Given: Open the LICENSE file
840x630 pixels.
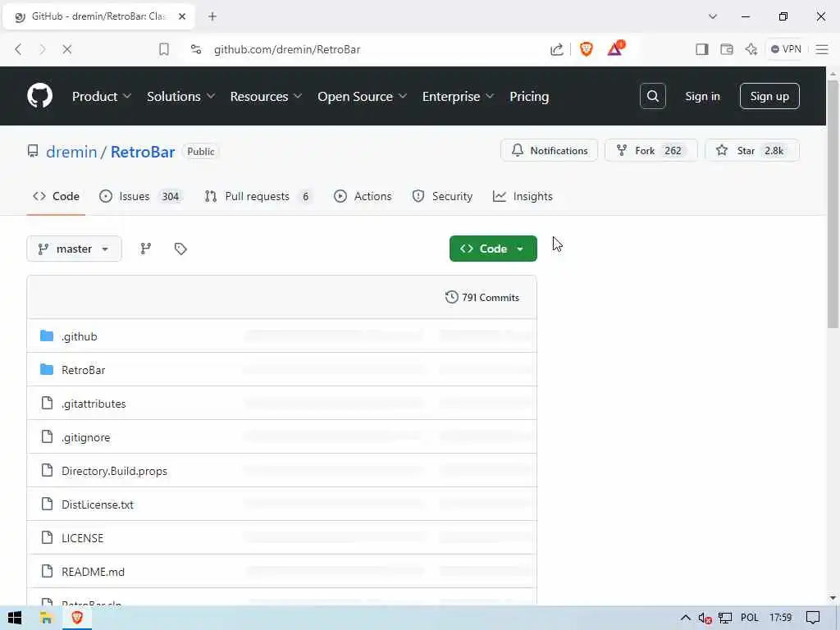Looking at the screenshot, I should [x=83, y=538].
